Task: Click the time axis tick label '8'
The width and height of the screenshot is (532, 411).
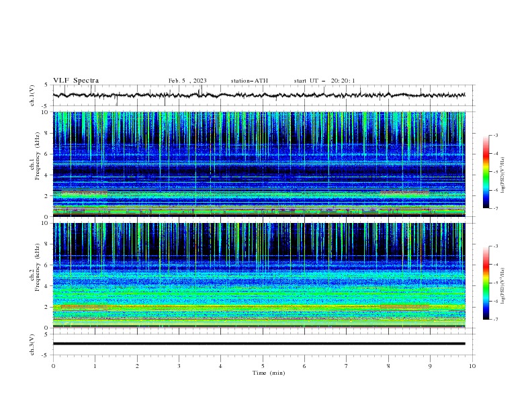Action: (x=388, y=366)
